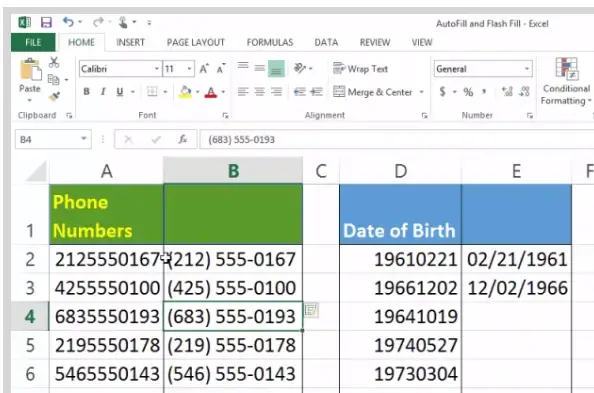Click the Excel logo icon
Screen dimensions: 594x393
25,22
